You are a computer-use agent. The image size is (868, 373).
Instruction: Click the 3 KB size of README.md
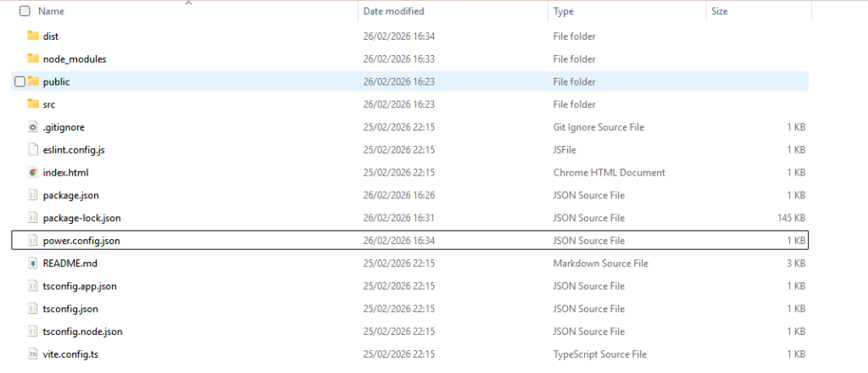(796, 264)
